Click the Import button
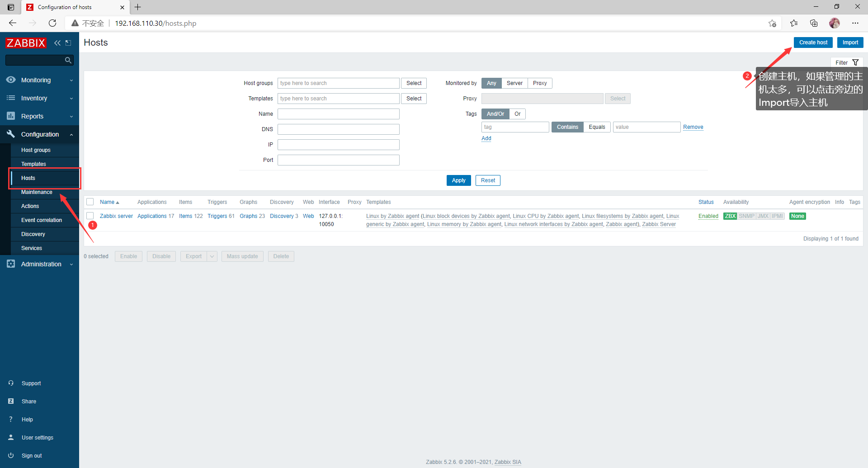This screenshot has height=468, width=868. point(850,43)
